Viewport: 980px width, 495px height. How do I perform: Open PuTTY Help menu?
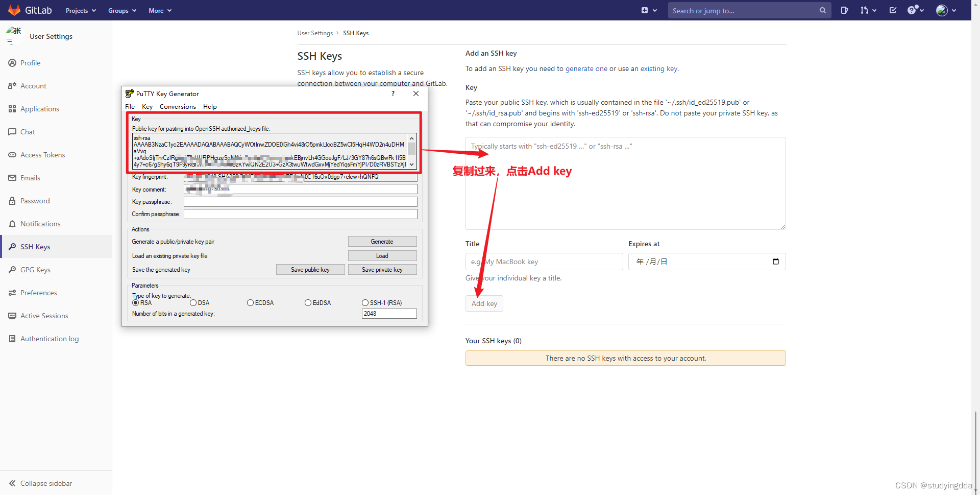pyautogui.click(x=210, y=107)
